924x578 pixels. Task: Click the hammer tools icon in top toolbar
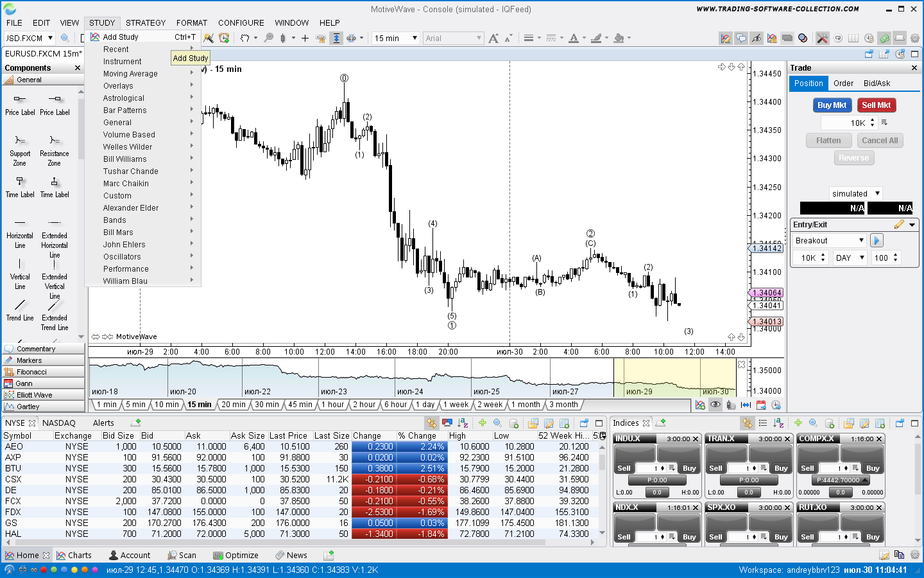[822, 39]
